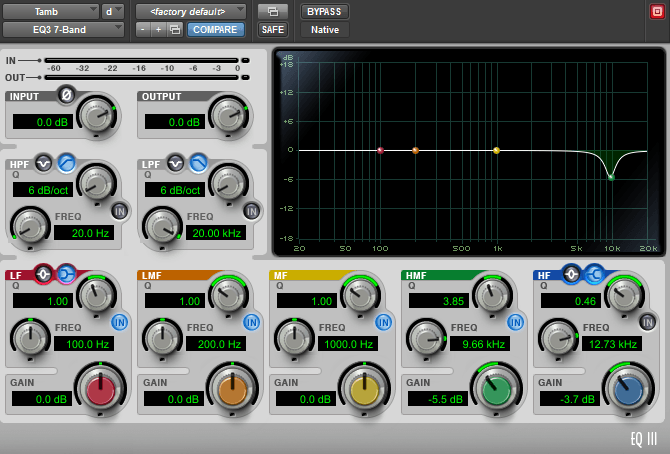Select the HF band shelf filter icon
The height and width of the screenshot is (454, 670).
(592, 273)
